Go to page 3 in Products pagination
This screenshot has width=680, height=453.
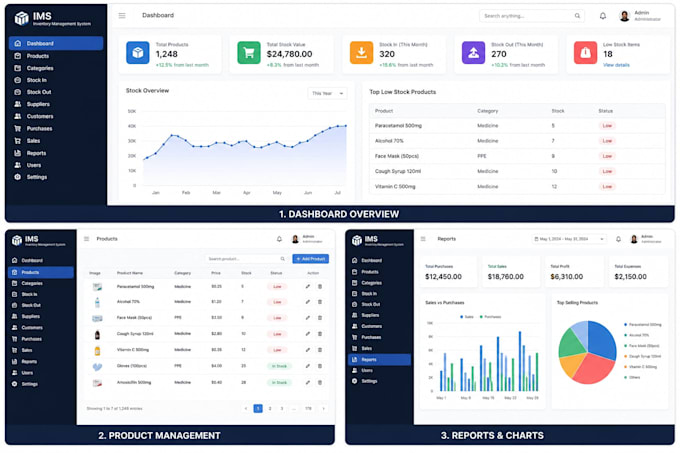pyautogui.click(x=282, y=408)
